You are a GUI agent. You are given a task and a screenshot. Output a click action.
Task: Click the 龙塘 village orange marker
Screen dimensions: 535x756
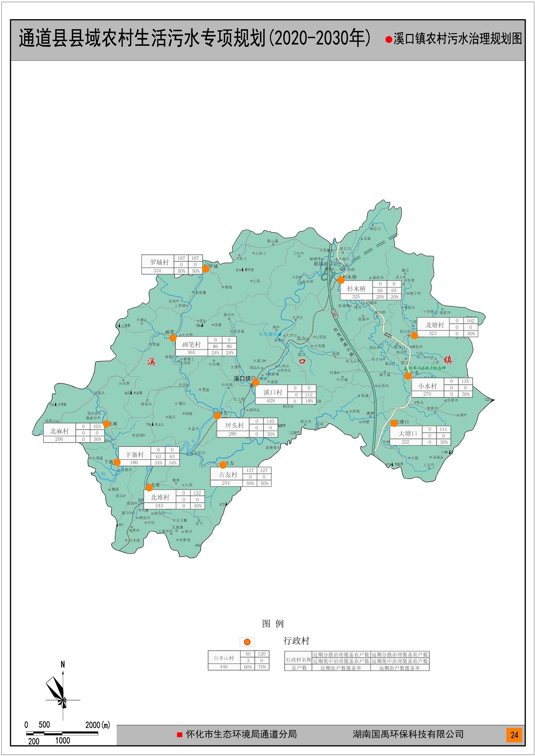(414, 335)
